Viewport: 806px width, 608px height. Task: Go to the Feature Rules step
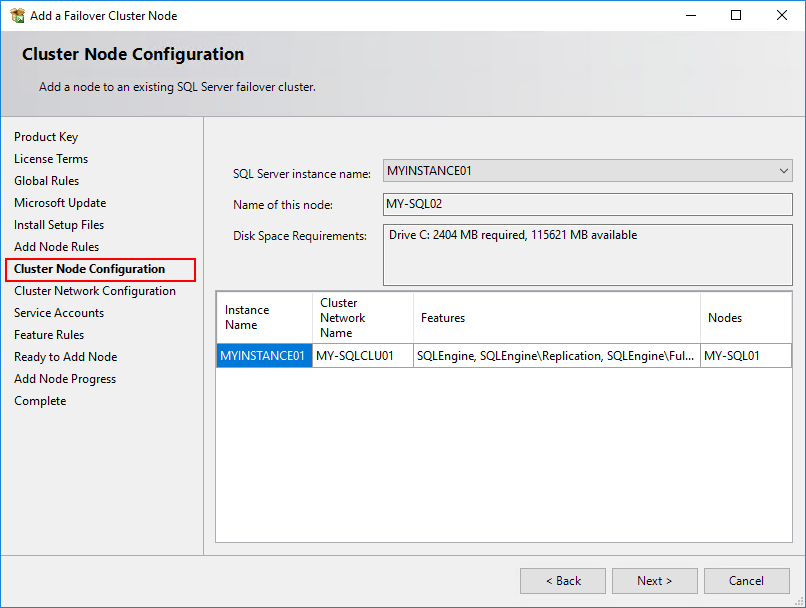tap(49, 335)
